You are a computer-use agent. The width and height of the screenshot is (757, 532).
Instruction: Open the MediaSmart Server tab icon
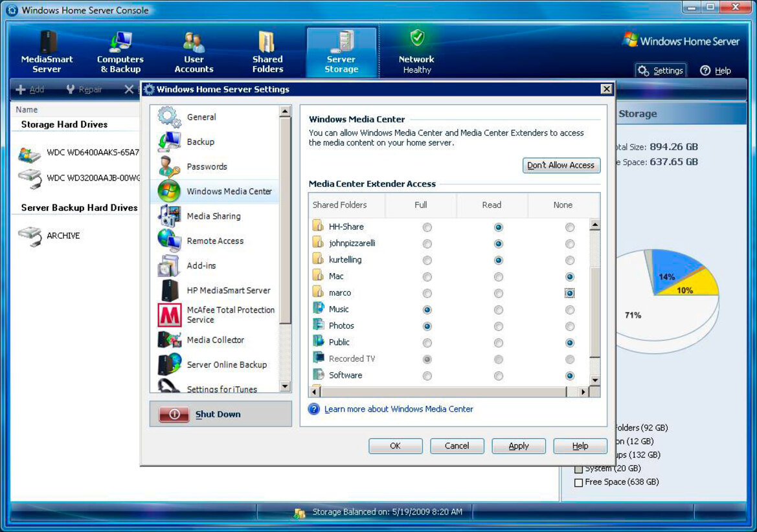pos(47,41)
